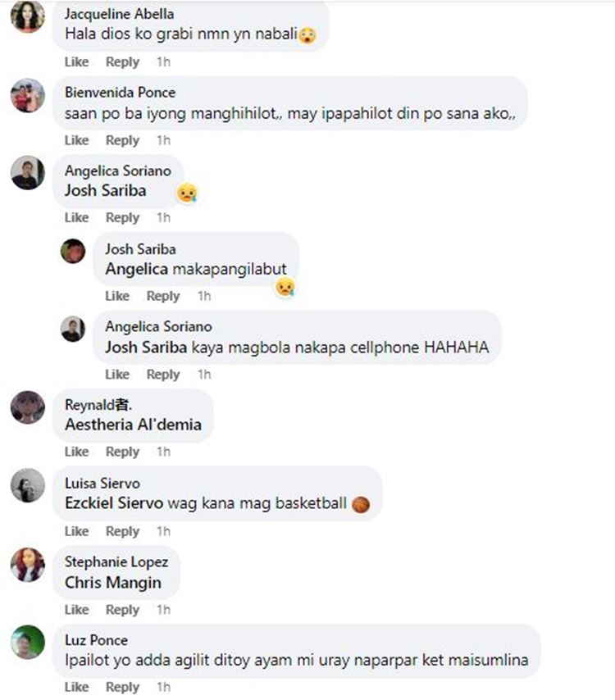The image size is (615, 700).
Task: Open Luz Ponce's name link
Action: point(97,640)
